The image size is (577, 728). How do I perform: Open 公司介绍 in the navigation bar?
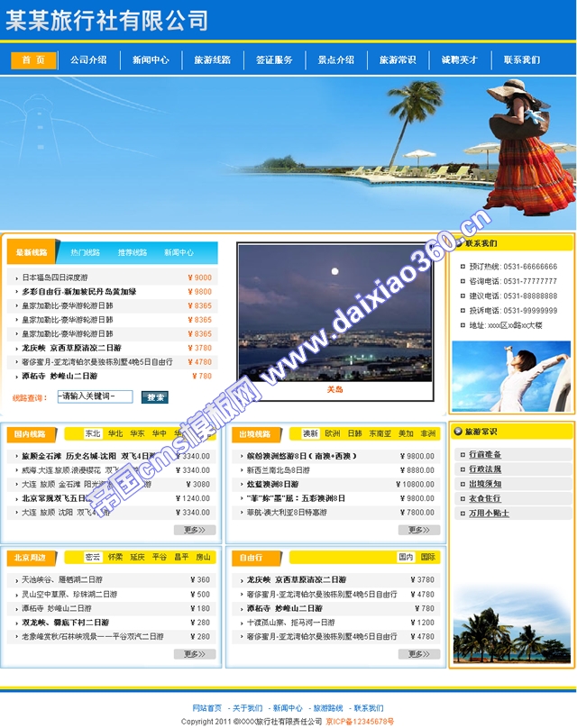click(x=88, y=59)
